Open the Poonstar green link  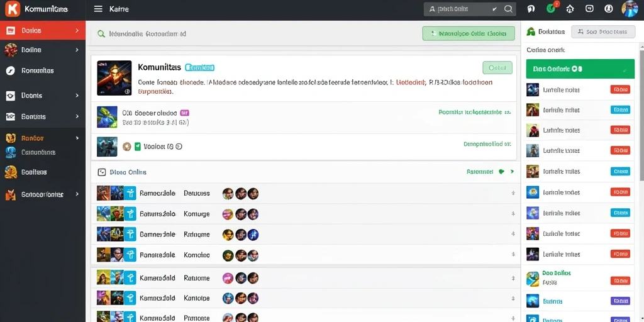click(474, 112)
